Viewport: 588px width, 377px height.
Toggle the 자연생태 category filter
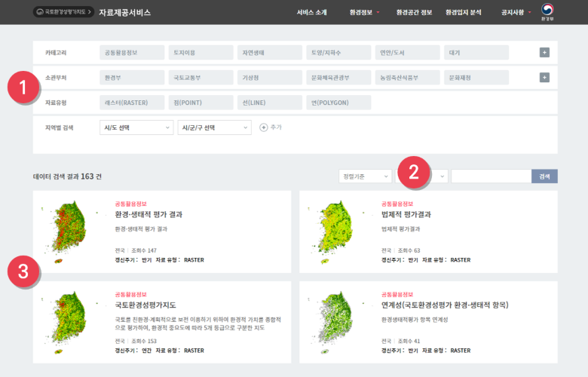(x=270, y=53)
